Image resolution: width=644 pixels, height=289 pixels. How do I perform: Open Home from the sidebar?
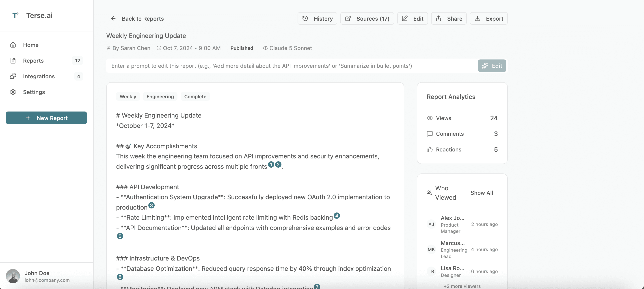[x=46, y=45]
